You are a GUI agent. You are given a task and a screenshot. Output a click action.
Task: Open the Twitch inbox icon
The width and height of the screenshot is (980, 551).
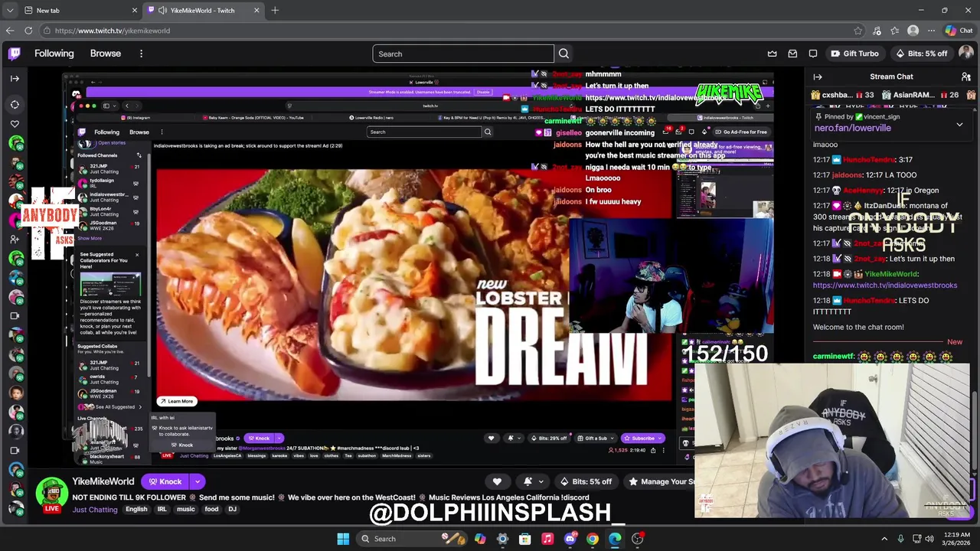pyautogui.click(x=792, y=54)
